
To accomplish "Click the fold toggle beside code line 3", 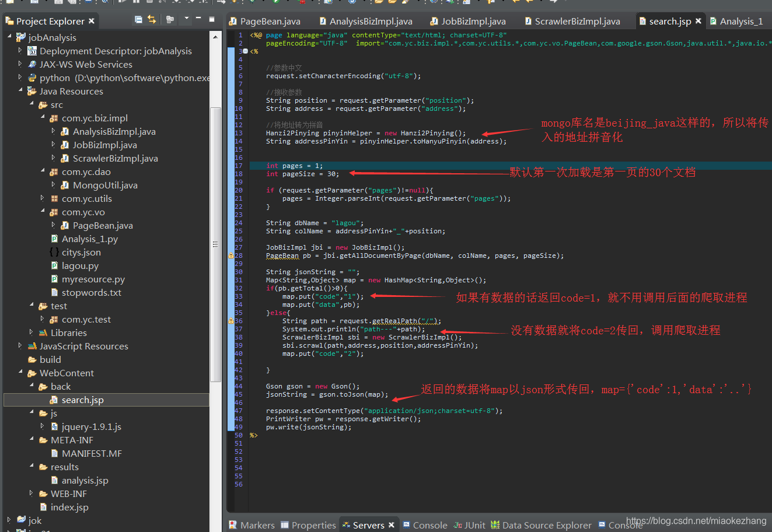I will [x=246, y=51].
